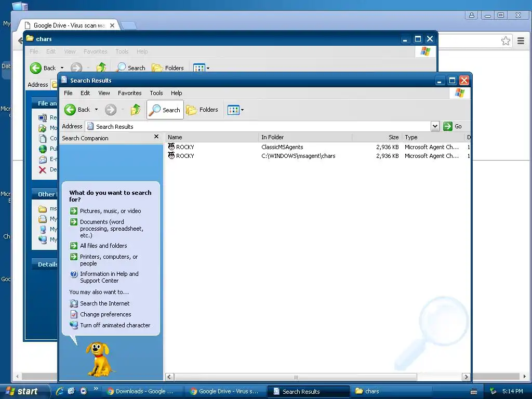Open Chrome hamburger menu

pyautogui.click(x=521, y=41)
